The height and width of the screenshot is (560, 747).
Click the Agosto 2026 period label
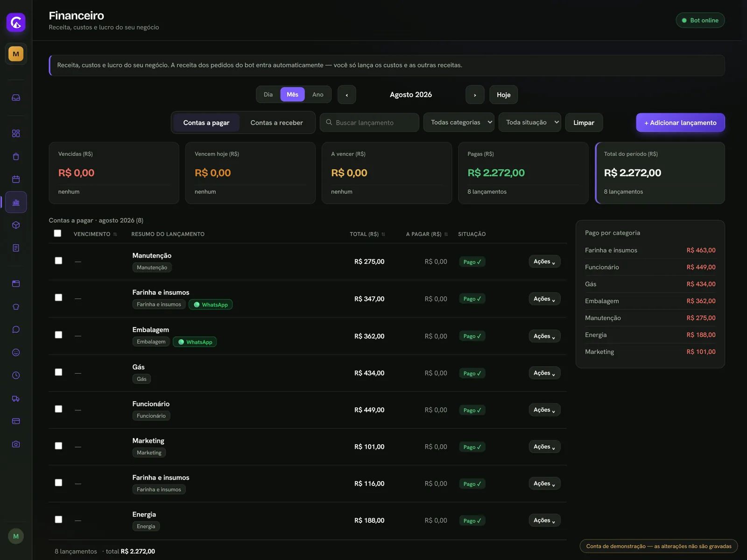click(411, 94)
